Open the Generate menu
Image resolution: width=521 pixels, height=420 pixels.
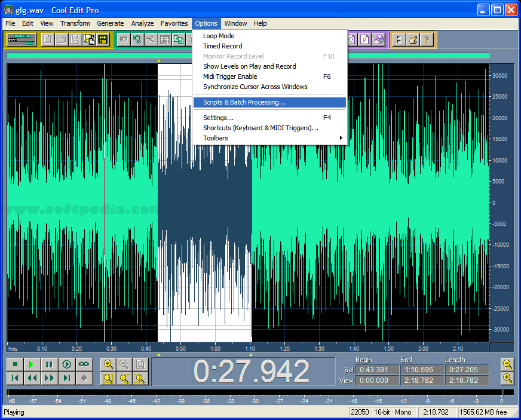(x=111, y=23)
